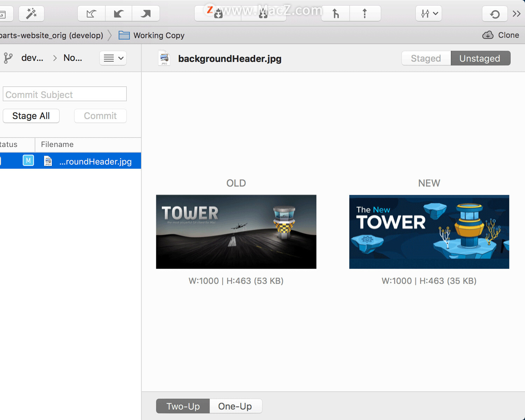Click the Apply Stash toolbar icon
This screenshot has width=525, height=420.
click(263, 14)
